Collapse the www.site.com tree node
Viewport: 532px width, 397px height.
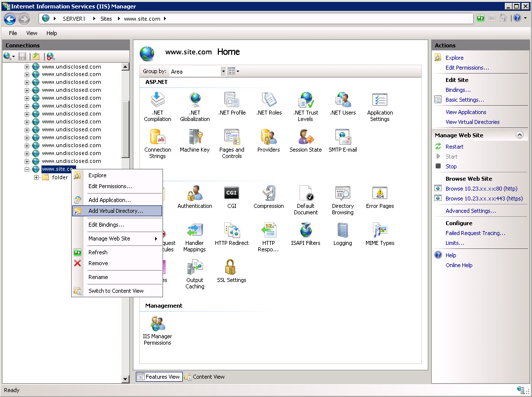pos(27,169)
